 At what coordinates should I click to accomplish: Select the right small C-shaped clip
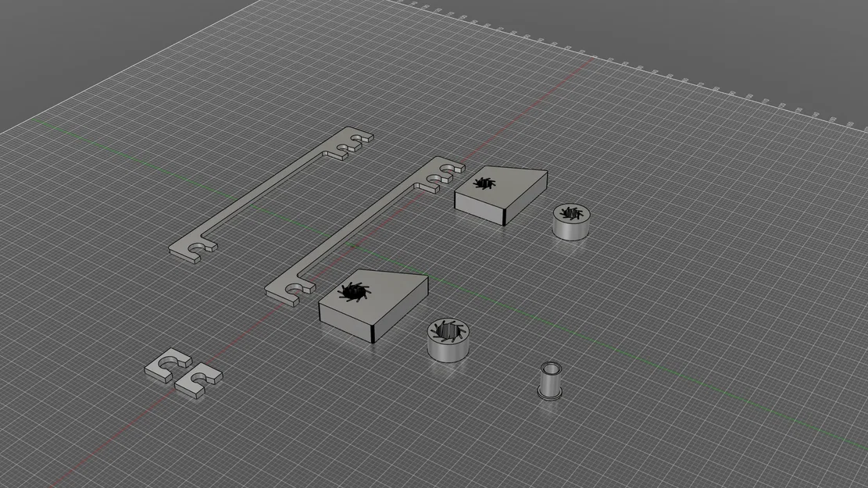(198, 381)
